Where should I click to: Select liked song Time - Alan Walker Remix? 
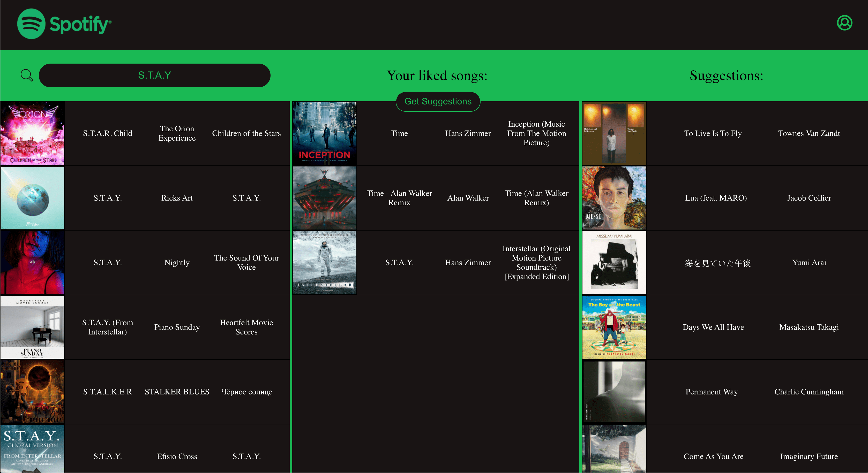pos(399,198)
